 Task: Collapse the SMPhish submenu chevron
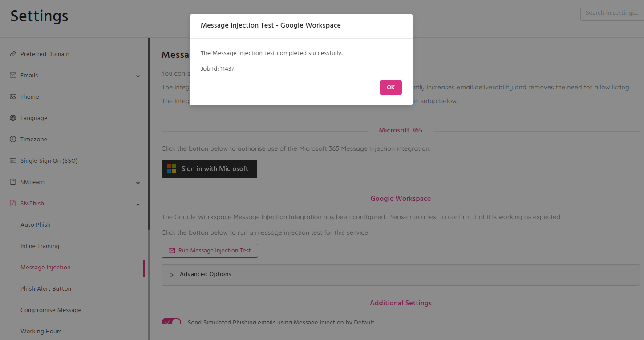pos(138,204)
